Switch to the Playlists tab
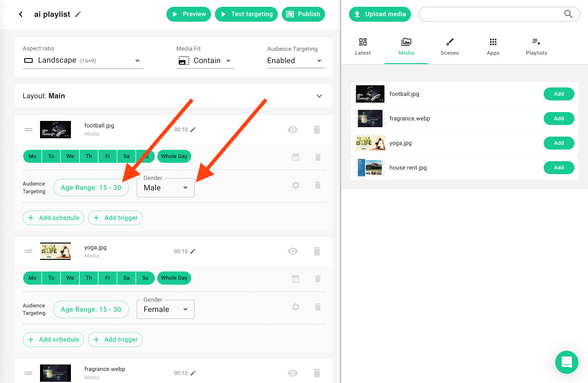This screenshot has height=383, width=588. [536, 47]
